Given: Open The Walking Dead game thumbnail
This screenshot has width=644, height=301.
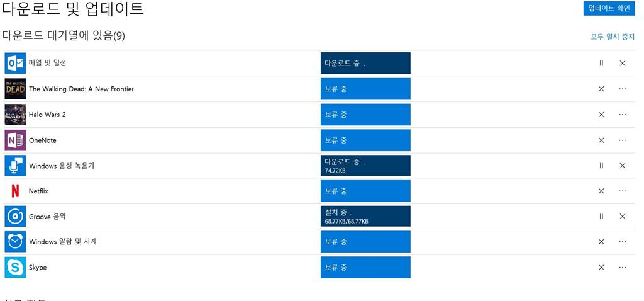Looking at the screenshot, I should click(x=15, y=89).
